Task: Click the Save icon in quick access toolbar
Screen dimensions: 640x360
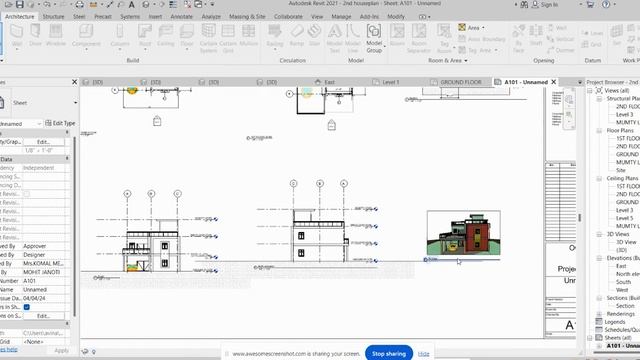Action: 19,4
